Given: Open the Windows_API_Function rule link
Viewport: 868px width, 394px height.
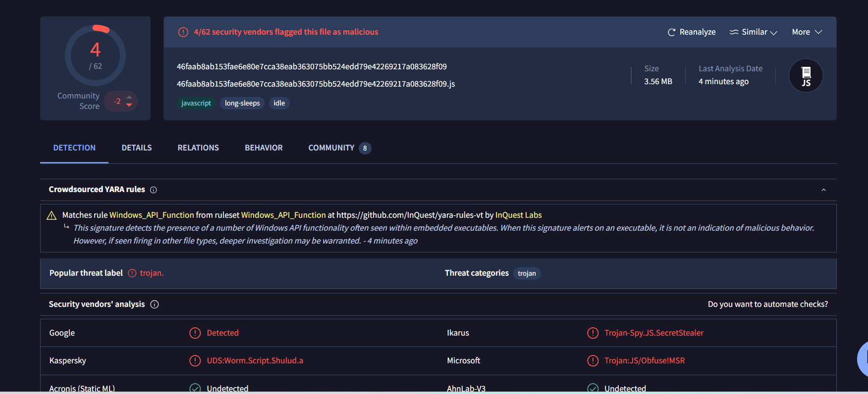Looking at the screenshot, I should tap(152, 215).
